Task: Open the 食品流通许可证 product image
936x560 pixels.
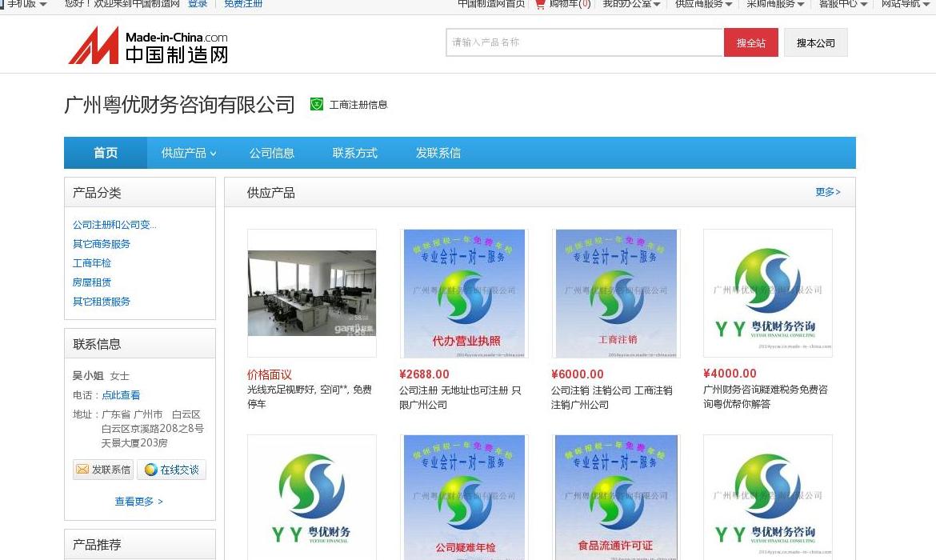Action: click(x=616, y=498)
